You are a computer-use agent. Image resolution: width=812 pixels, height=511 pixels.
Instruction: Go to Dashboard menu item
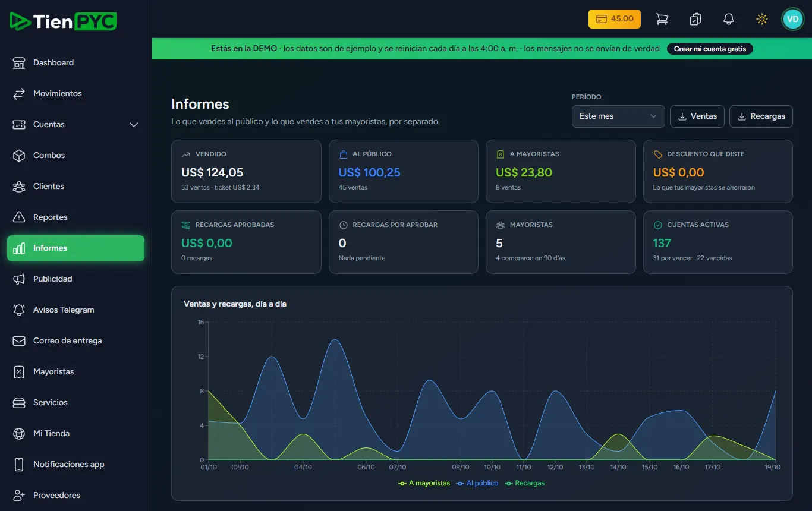pyautogui.click(x=75, y=63)
